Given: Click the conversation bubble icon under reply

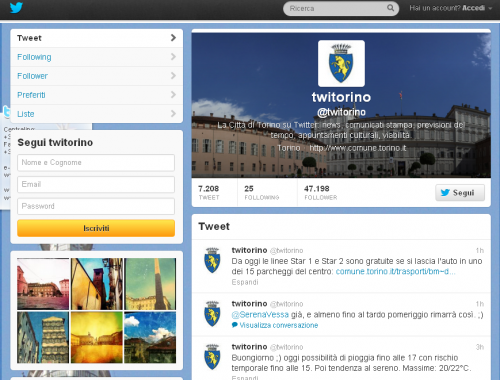Looking at the screenshot, I should 235,325.
